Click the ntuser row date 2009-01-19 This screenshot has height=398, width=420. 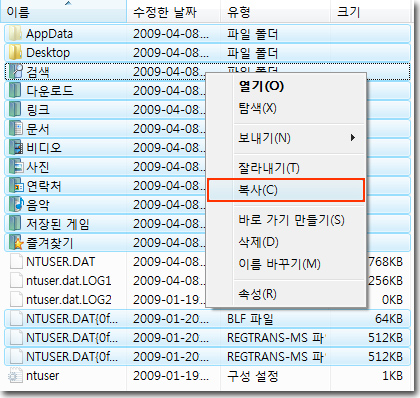coord(171,376)
